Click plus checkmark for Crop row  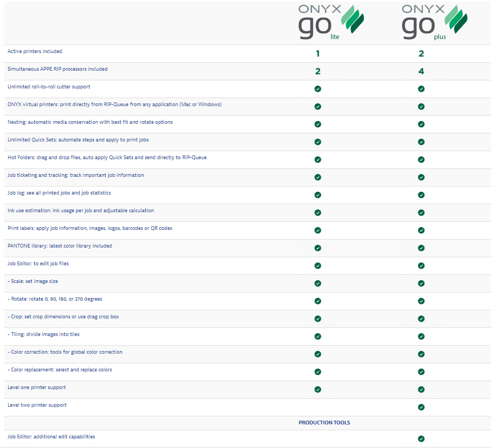[421, 319]
